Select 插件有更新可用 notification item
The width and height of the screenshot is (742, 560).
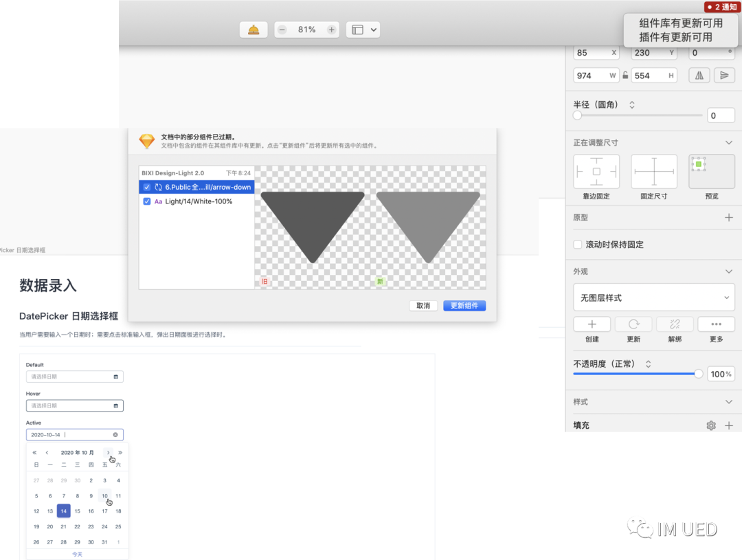tap(675, 37)
